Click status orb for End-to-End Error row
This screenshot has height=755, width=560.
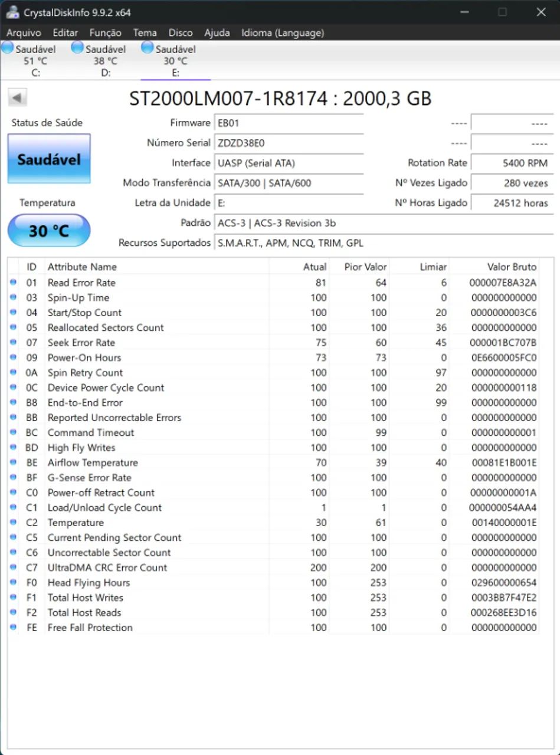14,402
